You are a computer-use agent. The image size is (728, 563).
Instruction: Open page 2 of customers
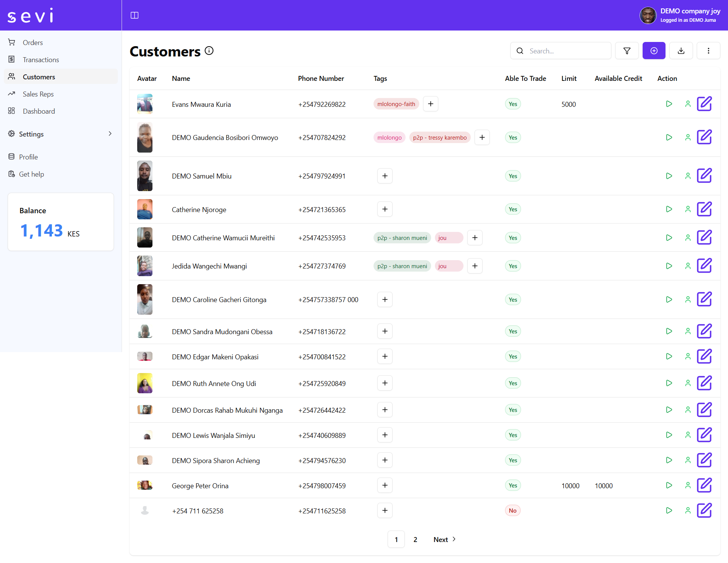tap(415, 539)
